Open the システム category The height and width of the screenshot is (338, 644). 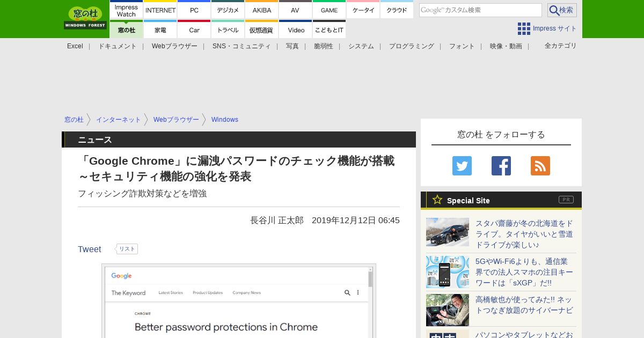[x=361, y=46]
